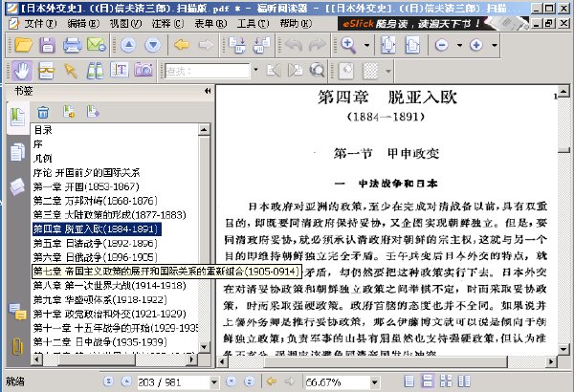Image resolution: width=574 pixels, height=392 pixels.
Task: Open the pages panel in sidebar
Action: 17,151
